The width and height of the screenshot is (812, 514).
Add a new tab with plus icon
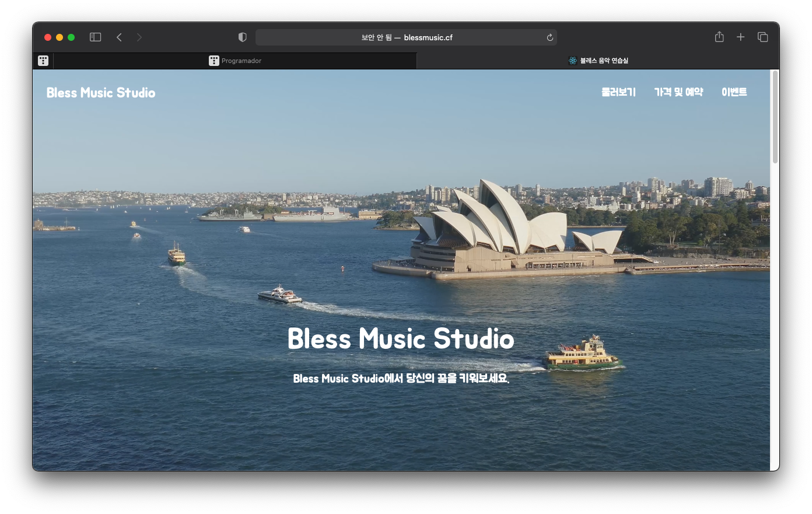(x=740, y=37)
